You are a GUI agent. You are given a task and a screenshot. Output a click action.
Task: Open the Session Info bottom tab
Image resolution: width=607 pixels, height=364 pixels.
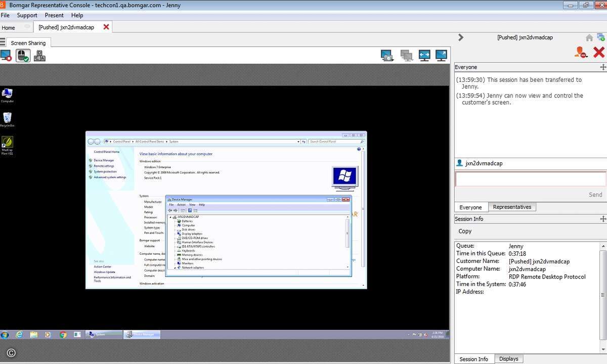[473, 359]
